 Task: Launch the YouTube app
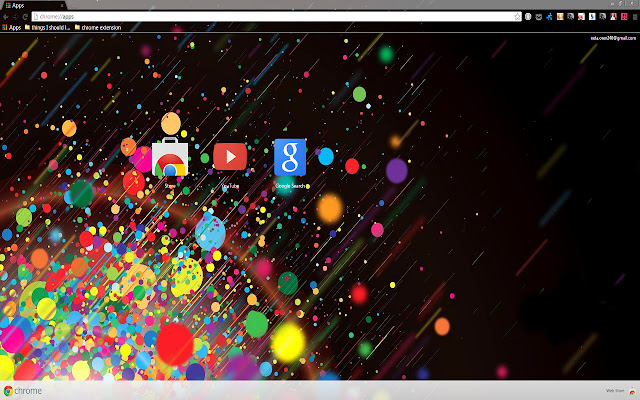pyautogui.click(x=230, y=157)
